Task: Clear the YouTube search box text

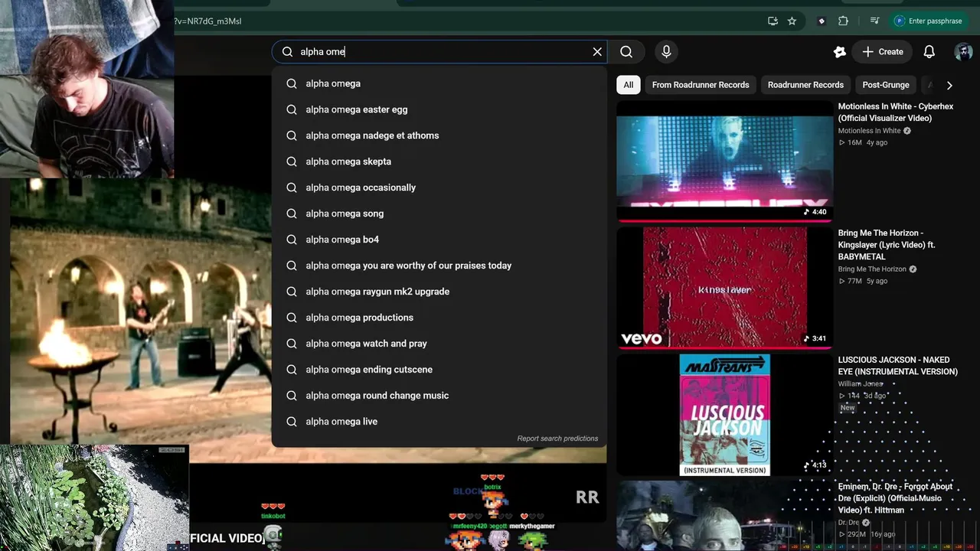Action: 597,52
